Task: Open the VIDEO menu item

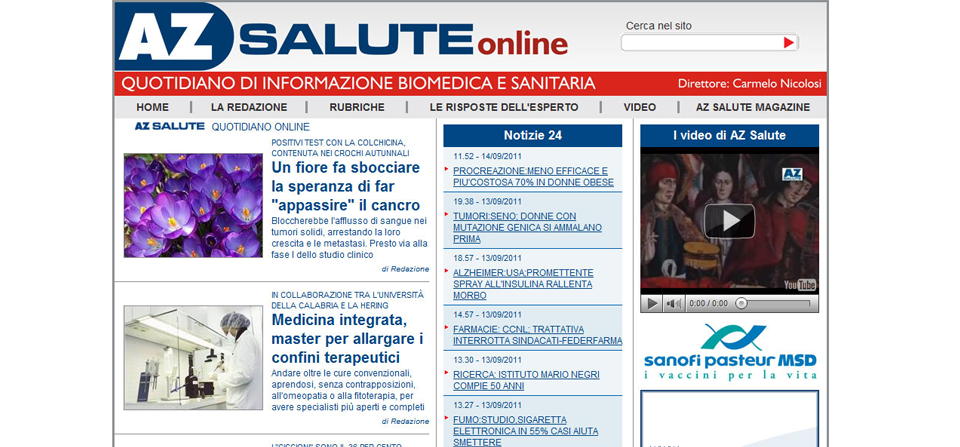Action: (640, 107)
